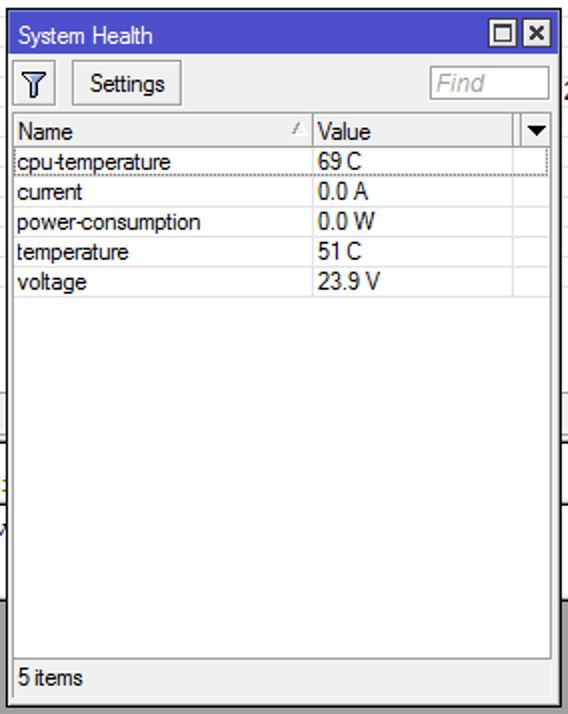Select the cpu-temperature row

click(281, 162)
